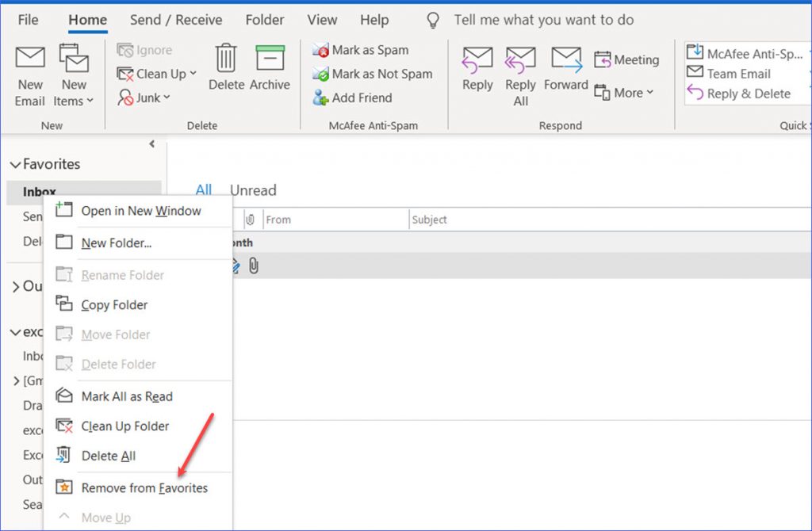Open the Junk dropdown menu
The width and height of the screenshot is (812, 531).
[145, 97]
